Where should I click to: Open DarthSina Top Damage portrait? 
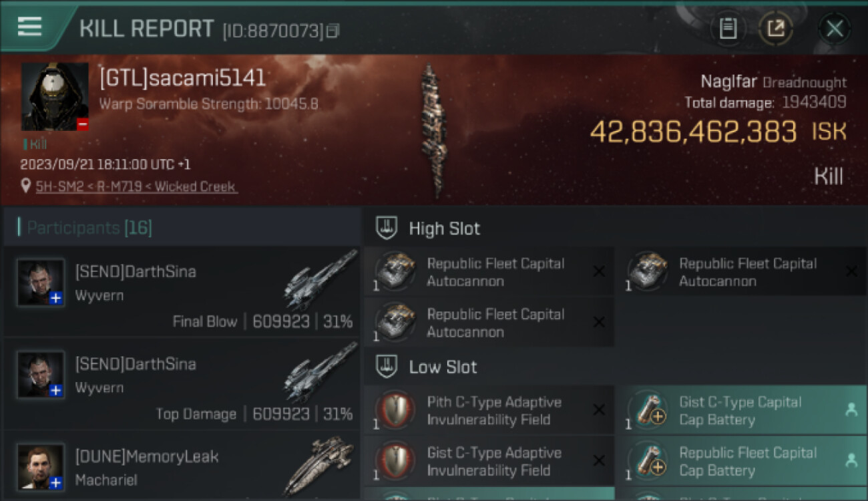tap(41, 375)
